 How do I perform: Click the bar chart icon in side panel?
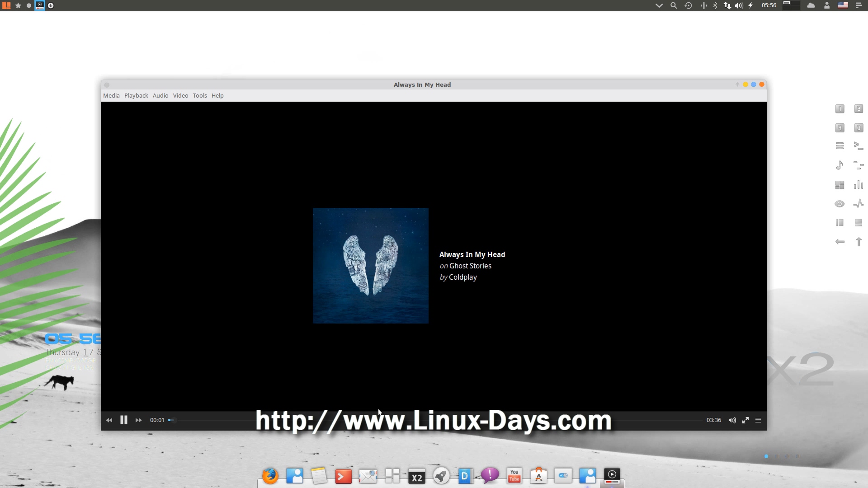coord(859,185)
